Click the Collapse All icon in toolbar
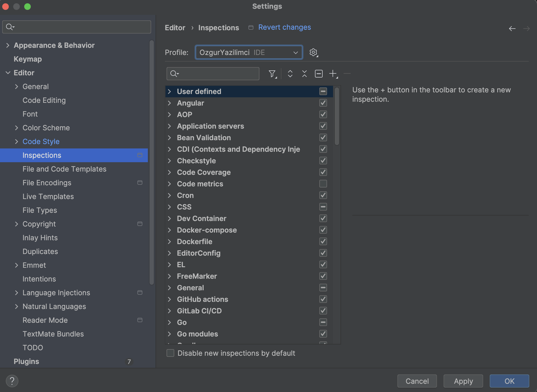 (x=304, y=74)
